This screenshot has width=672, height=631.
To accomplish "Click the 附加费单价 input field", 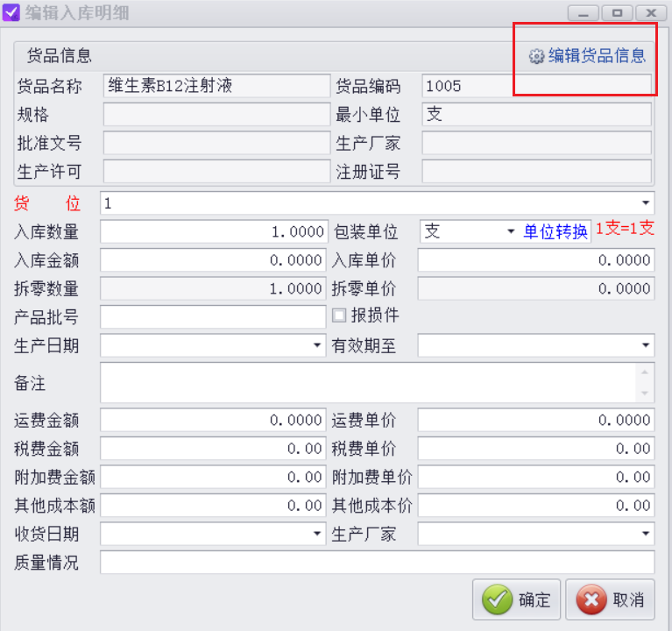I will tap(535, 477).
